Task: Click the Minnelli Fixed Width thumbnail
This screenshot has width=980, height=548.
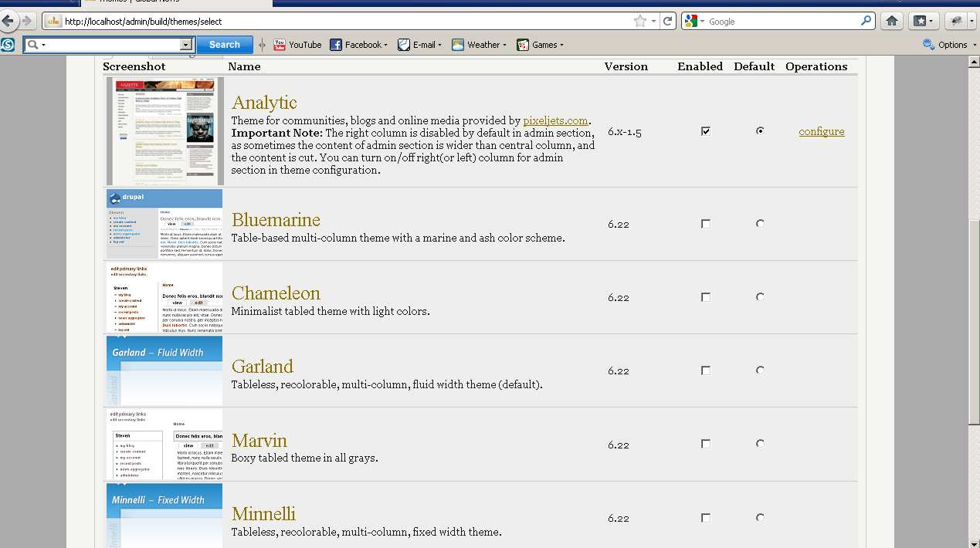Action: click(x=164, y=516)
